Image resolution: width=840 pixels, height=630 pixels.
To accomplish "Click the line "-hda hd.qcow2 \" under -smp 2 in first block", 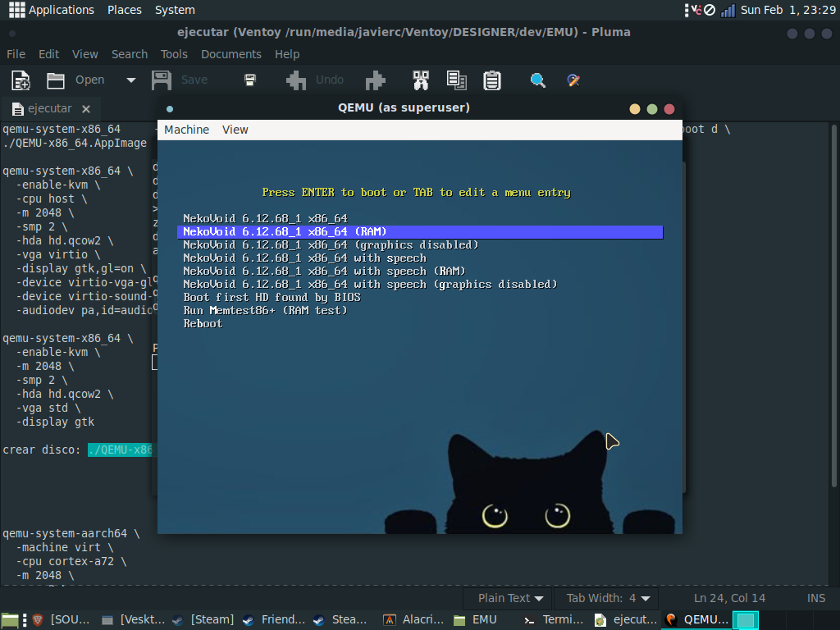I will coord(65,240).
